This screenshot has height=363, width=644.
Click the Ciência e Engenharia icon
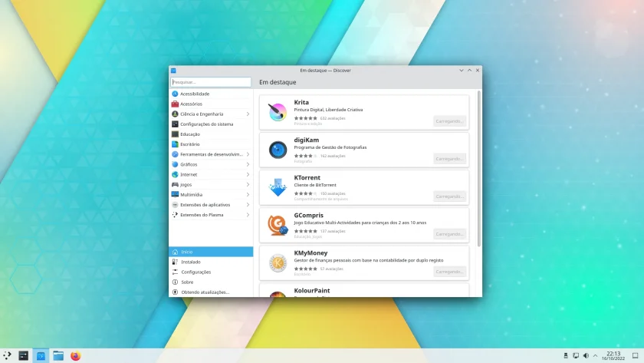click(x=175, y=114)
